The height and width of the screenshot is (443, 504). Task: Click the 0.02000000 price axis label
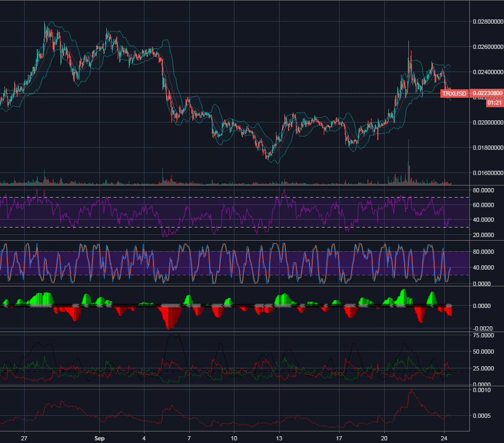click(x=488, y=122)
